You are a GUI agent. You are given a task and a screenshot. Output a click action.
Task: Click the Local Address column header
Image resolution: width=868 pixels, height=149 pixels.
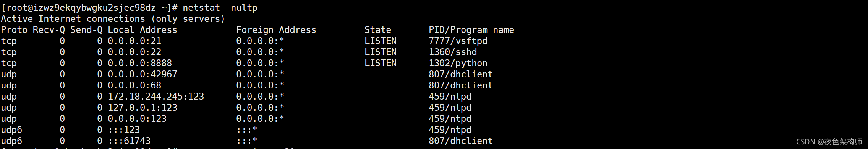pos(143,30)
